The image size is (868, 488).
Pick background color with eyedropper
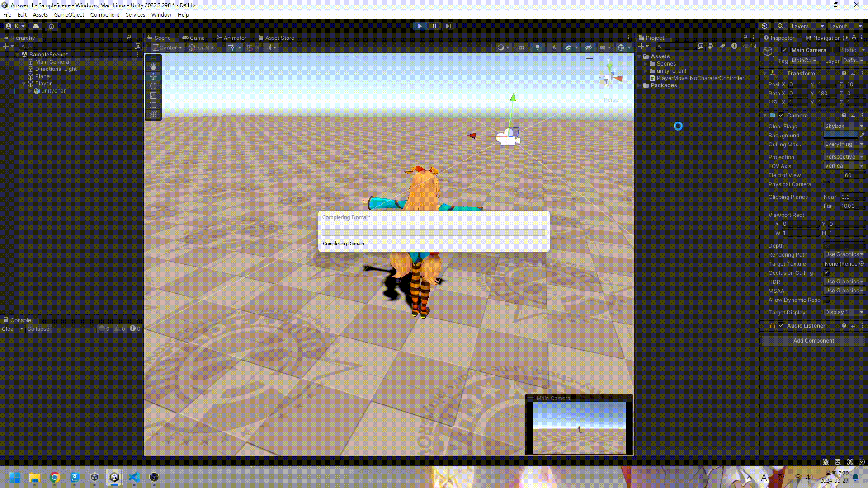point(862,135)
